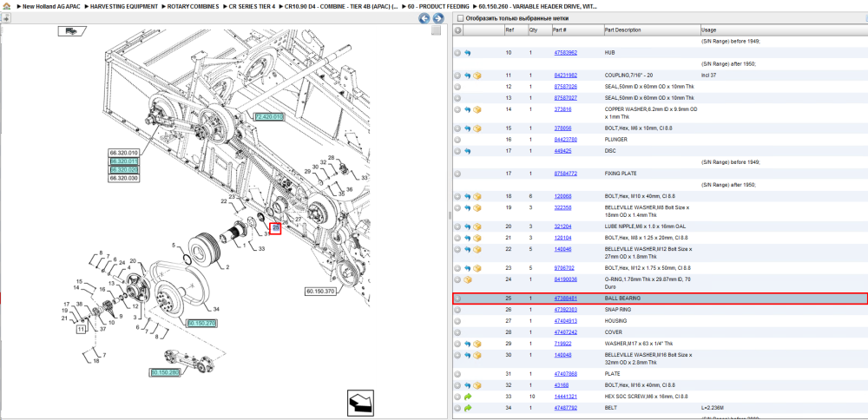Screen dimensions: 868x420
Task: Click the package icon for BOLT M6 x 10mm row
Action: [477, 128]
